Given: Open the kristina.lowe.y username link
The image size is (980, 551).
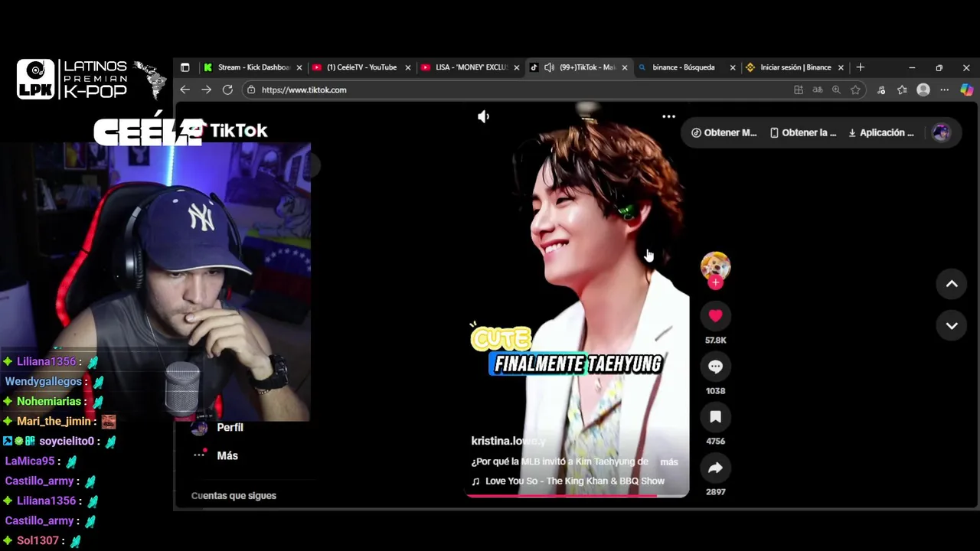Looking at the screenshot, I should tap(508, 441).
